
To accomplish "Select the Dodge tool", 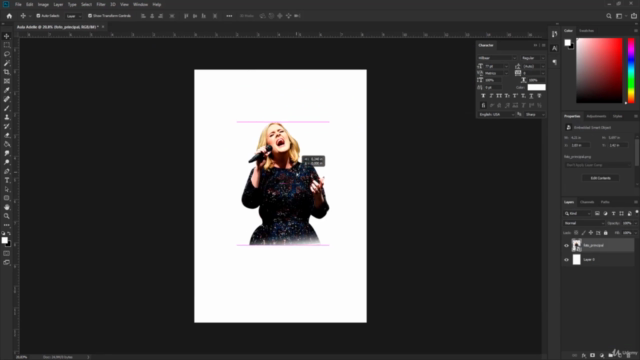I will point(7,162).
